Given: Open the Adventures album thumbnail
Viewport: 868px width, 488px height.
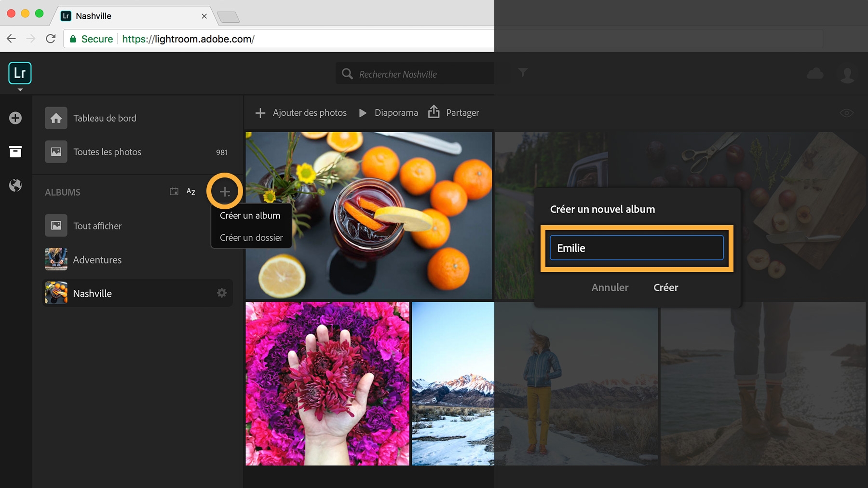Looking at the screenshot, I should pyautogui.click(x=56, y=259).
